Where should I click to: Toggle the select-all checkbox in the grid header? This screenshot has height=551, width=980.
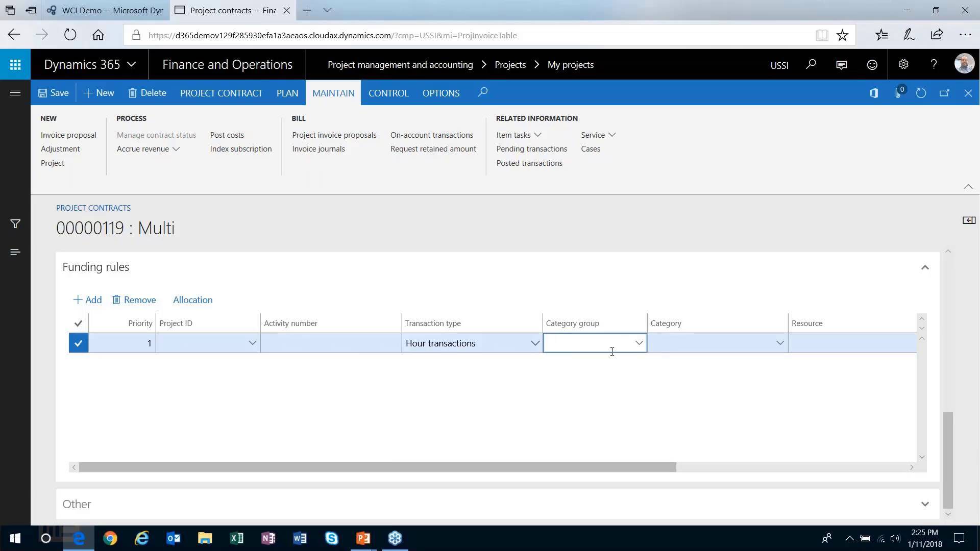tap(78, 323)
